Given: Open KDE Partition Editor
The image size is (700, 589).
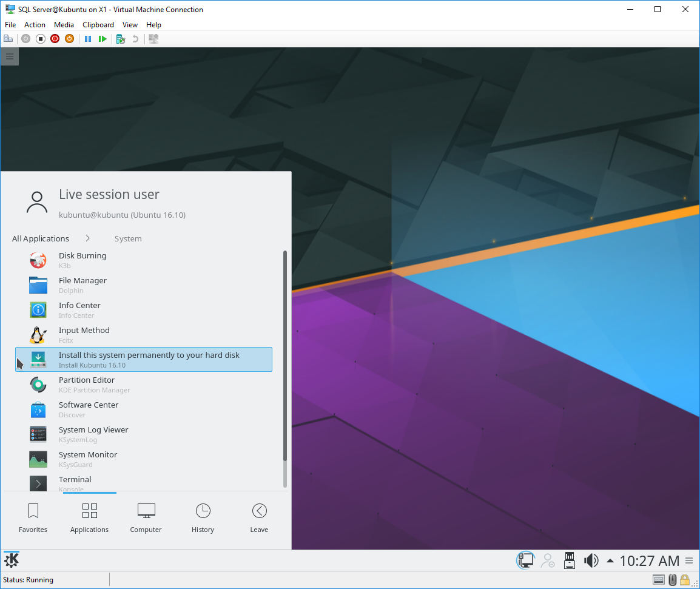Looking at the screenshot, I should point(144,385).
